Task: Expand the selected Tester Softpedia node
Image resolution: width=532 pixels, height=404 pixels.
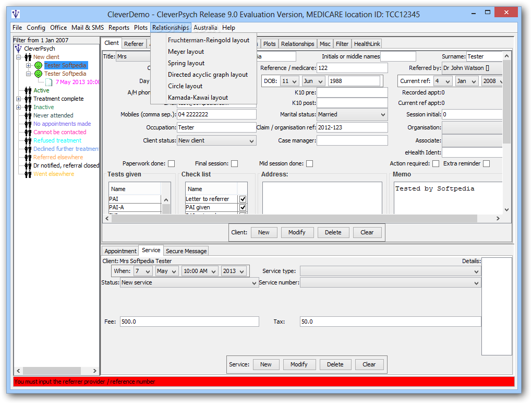Action: pyautogui.click(x=29, y=65)
